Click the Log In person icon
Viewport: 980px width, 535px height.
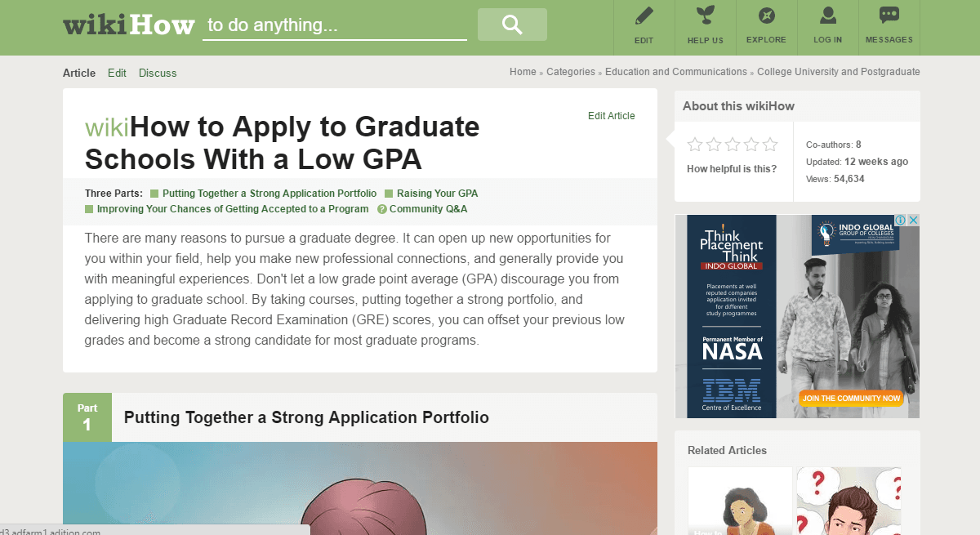pyautogui.click(x=827, y=16)
